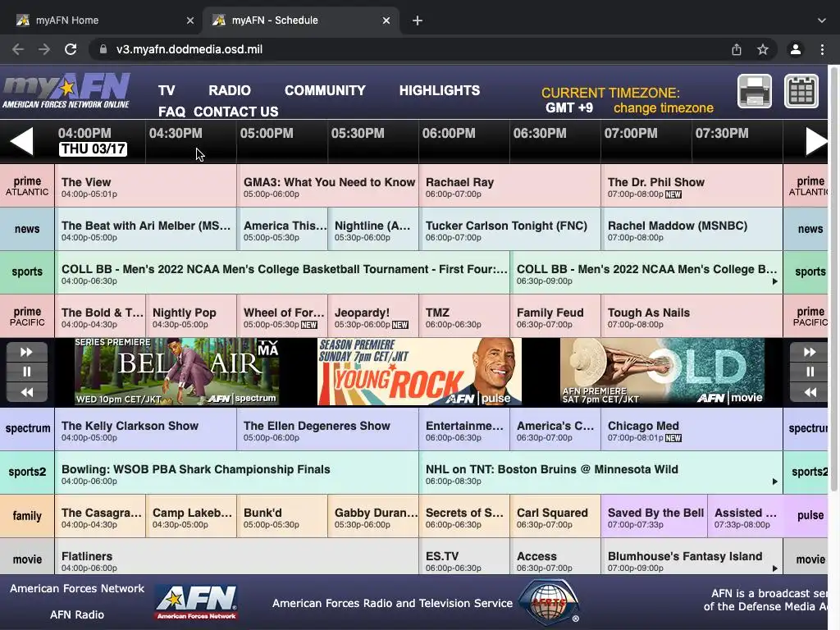
Task: Open the FAQ page
Action: coord(171,112)
